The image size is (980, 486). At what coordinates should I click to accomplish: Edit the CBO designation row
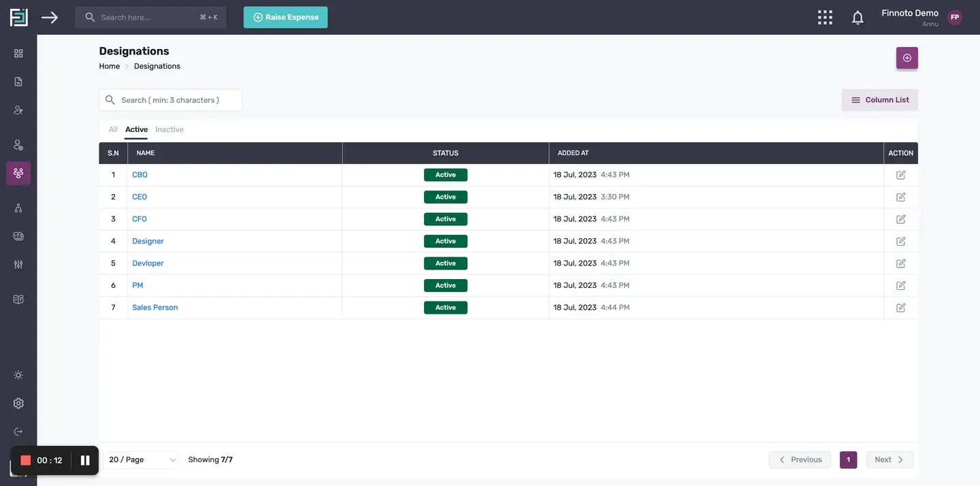[901, 175]
